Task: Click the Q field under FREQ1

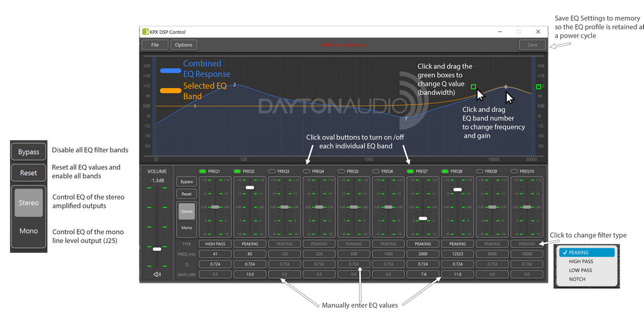Action: pyautogui.click(x=215, y=264)
